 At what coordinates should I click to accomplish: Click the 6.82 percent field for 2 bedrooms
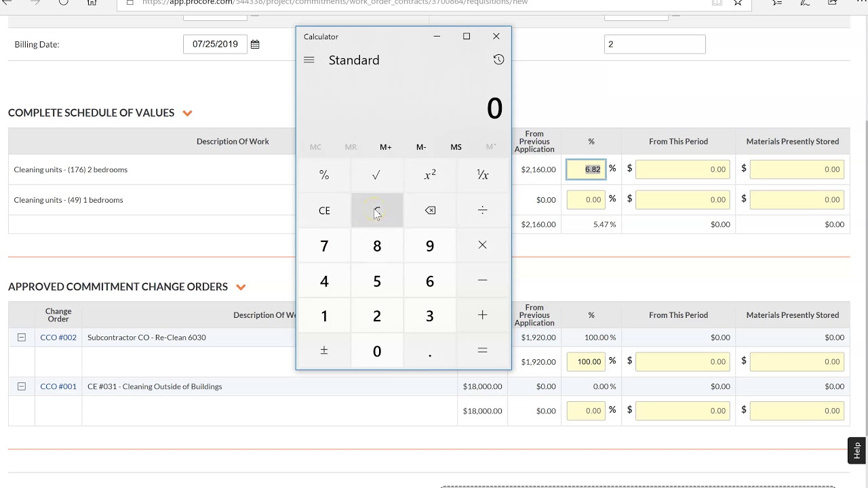tap(586, 169)
